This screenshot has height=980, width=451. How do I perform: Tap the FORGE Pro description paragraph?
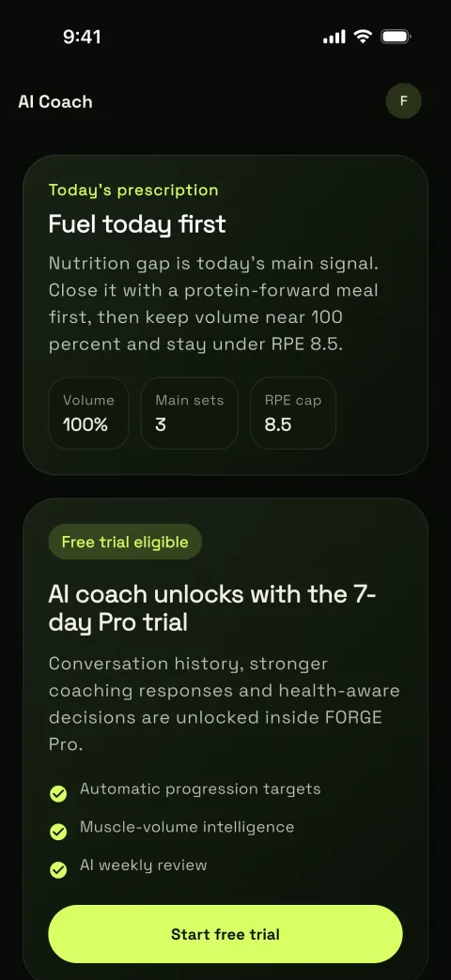tap(224, 704)
